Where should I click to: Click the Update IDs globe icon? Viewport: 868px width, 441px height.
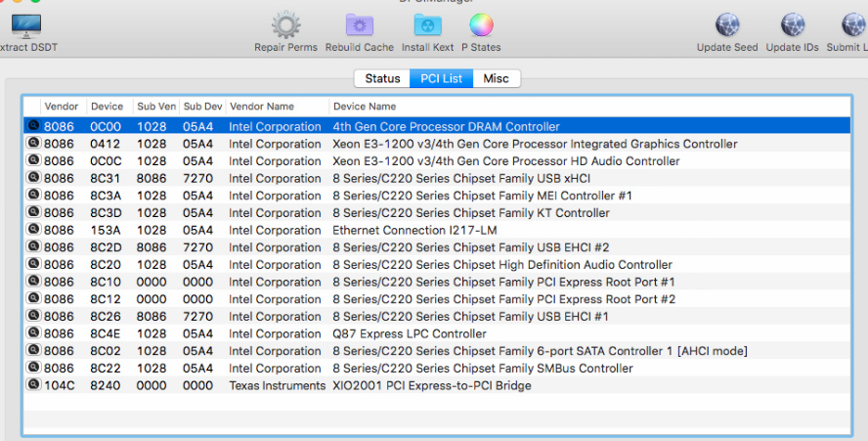click(793, 26)
